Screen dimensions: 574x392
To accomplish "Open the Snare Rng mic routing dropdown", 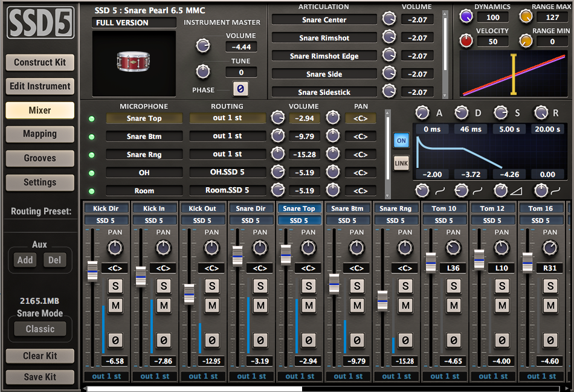I will click(227, 154).
